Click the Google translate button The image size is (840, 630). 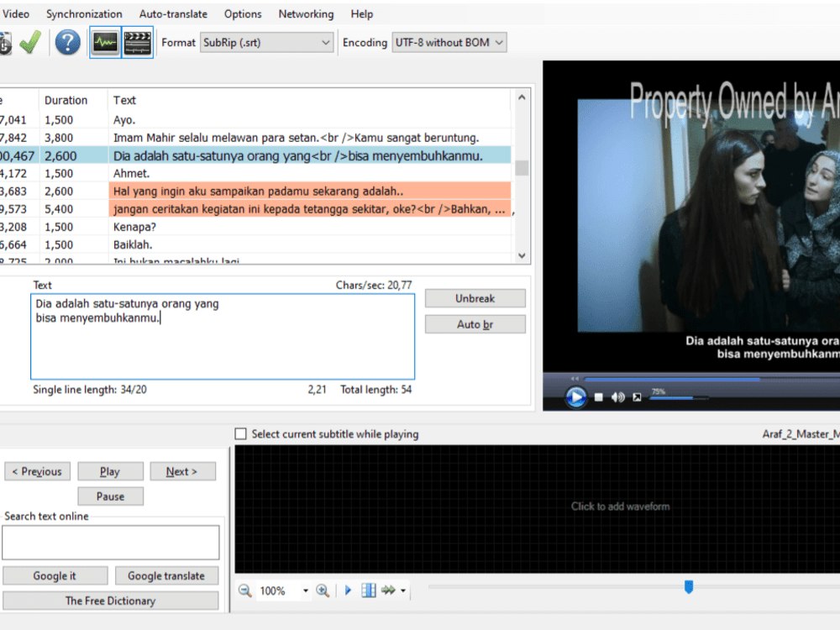point(166,576)
